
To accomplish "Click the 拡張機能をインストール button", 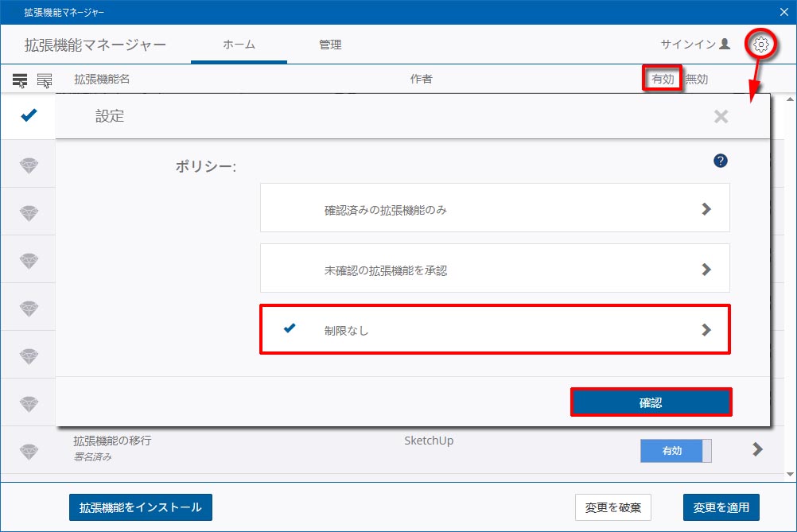I will [141, 507].
